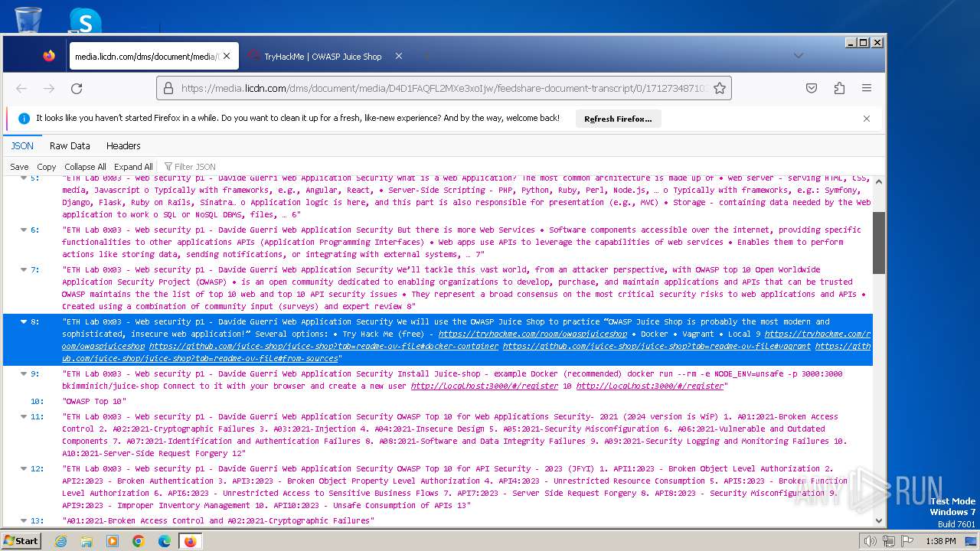
Task: Select the JSON viewer tab
Action: point(22,145)
